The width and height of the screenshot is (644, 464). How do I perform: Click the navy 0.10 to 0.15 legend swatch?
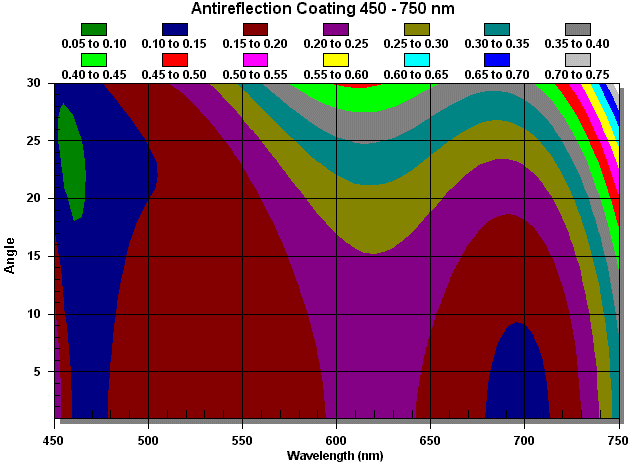(175, 30)
